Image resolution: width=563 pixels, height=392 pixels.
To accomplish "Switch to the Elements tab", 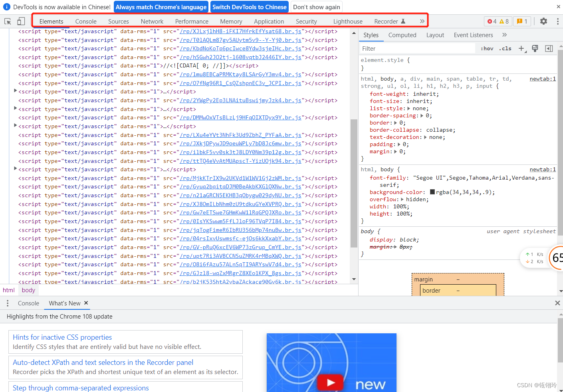I will tap(51, 22).
